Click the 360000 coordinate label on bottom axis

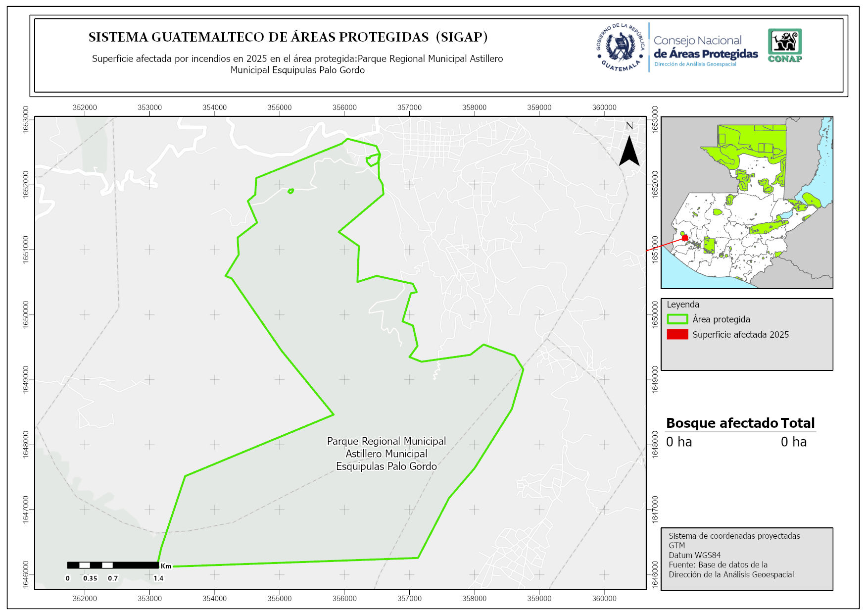tap(604, 598)
